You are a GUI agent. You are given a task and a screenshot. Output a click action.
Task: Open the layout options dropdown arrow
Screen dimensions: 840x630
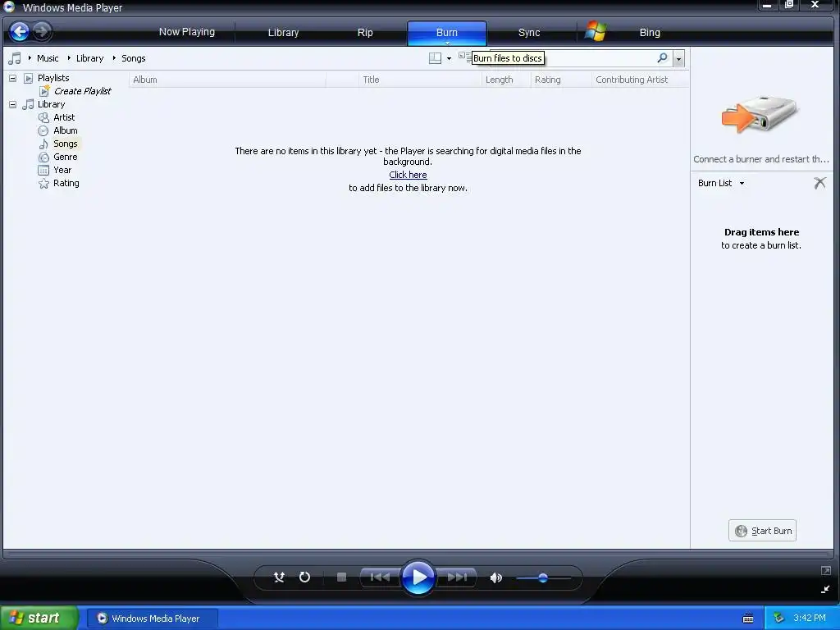point(449,58)
